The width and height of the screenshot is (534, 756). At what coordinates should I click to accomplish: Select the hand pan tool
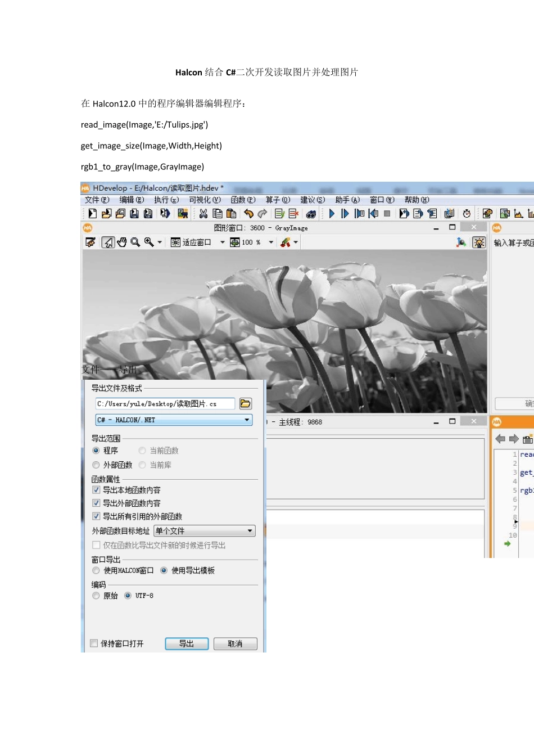(122, 242)
